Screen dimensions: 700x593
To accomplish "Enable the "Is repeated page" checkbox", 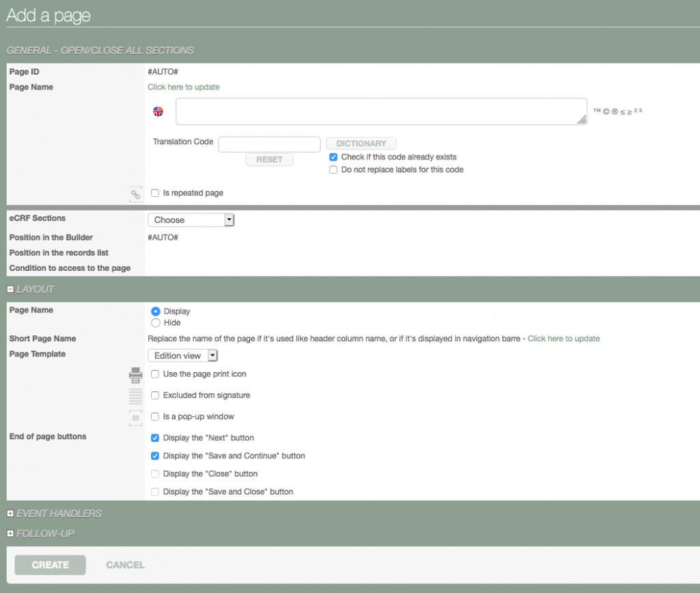I will [x=155, y=194].
